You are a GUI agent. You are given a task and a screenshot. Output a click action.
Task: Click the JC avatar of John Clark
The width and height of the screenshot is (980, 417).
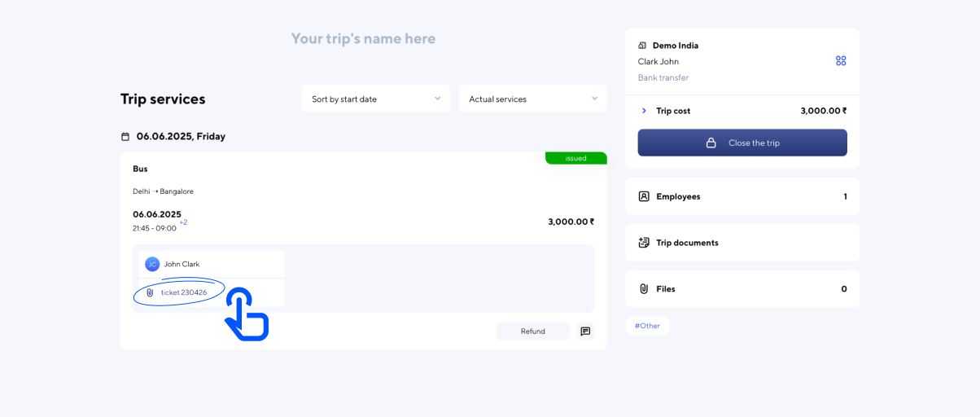[152, 264]
